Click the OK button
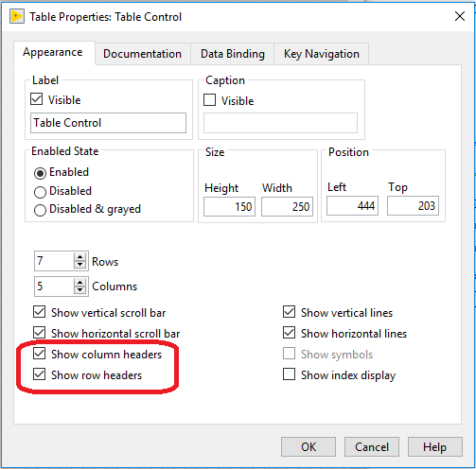This screenshot has width=476, height=469. pyautogui.click(x=309, y=446)
